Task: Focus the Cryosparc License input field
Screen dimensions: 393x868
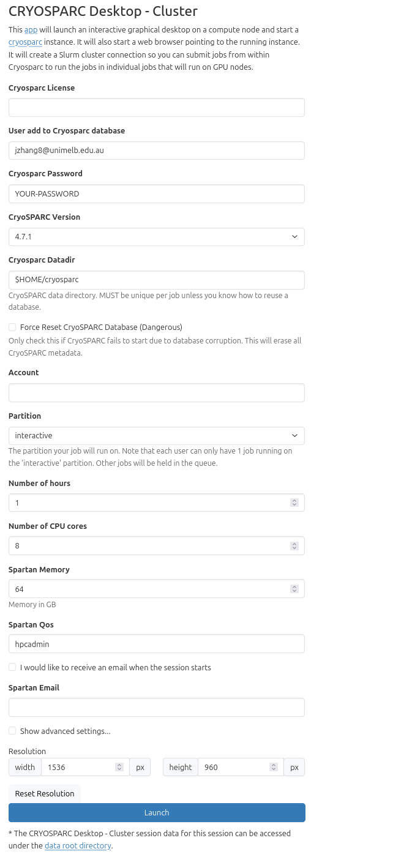Action: [x=156, y=108]
